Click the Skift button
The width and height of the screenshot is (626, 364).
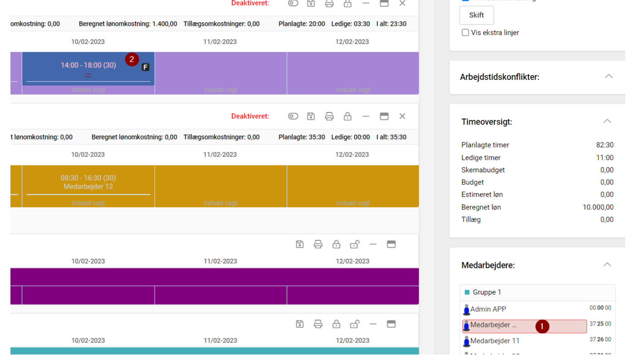[476, 15]
